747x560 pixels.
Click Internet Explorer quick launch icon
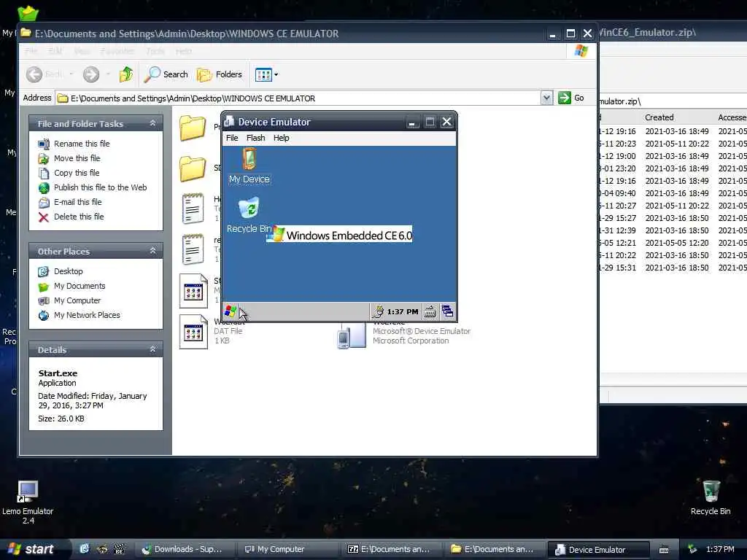pos(85,549)
